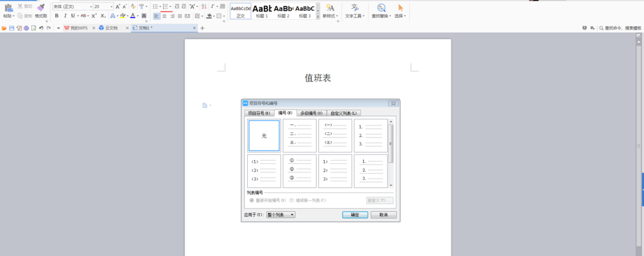Select the 无 numbering thumbnail

pos(264,136)
